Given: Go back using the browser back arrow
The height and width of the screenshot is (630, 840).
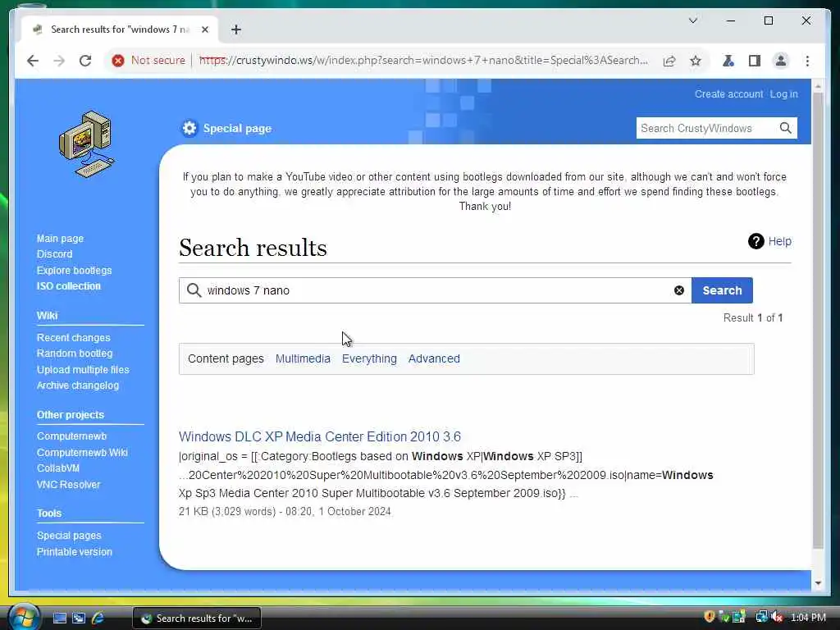Looking at the screenshot, I should (33, 61).
